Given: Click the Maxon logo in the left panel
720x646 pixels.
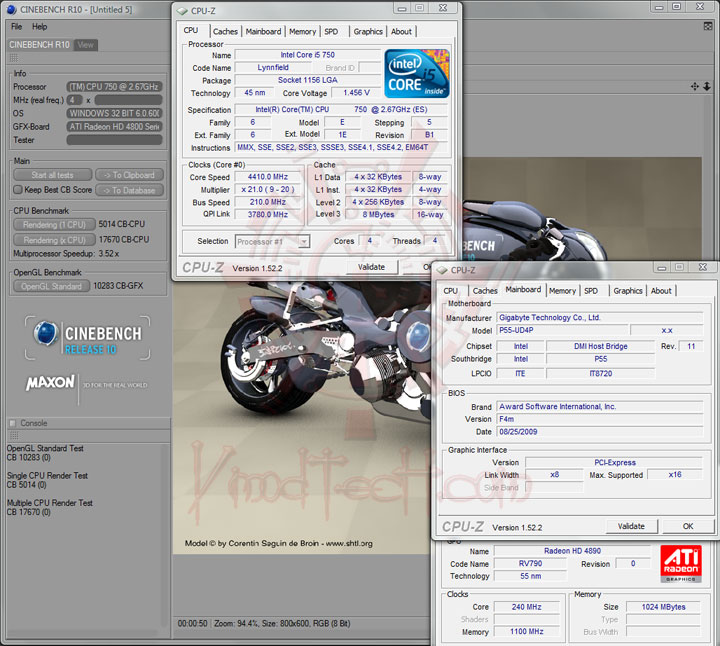Looking at the screenshot, I should (50, 382).
